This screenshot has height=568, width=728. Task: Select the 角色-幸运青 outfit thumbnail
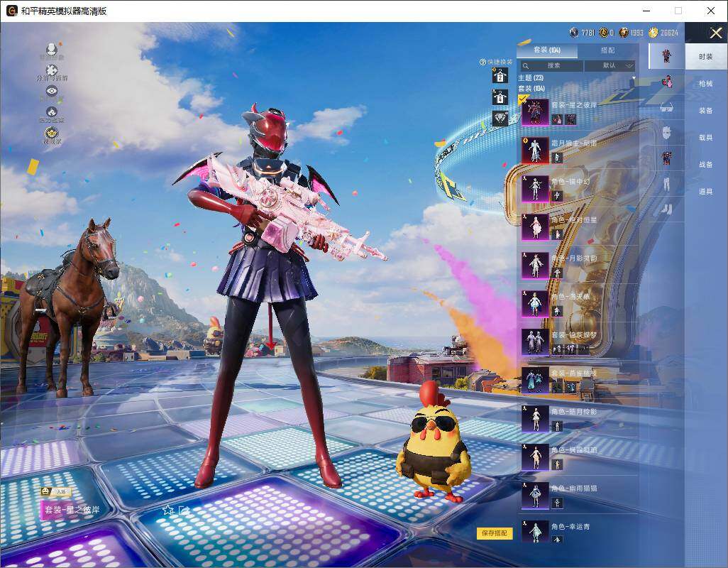pyautogui.click(x=535, y=532)
